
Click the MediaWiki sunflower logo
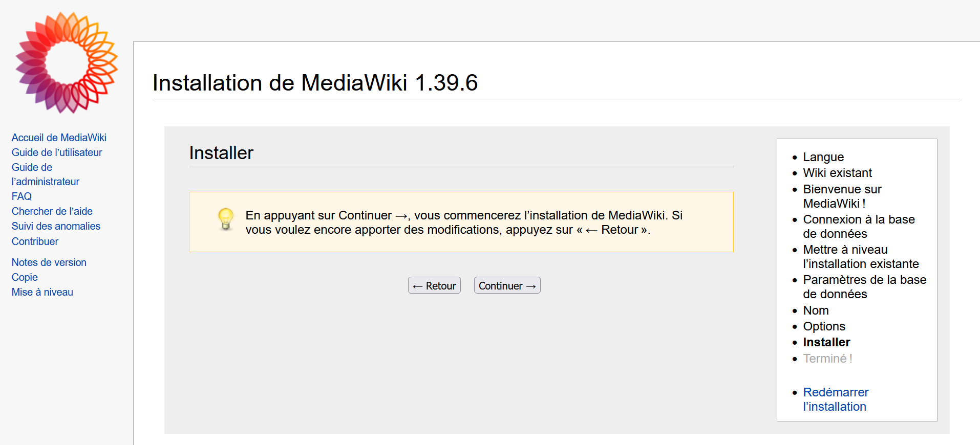[67, 62]
